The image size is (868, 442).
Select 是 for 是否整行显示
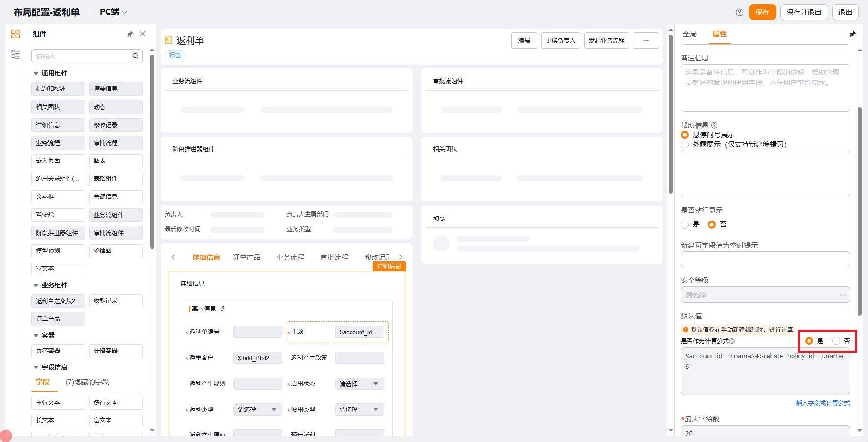tap(685, 225)
